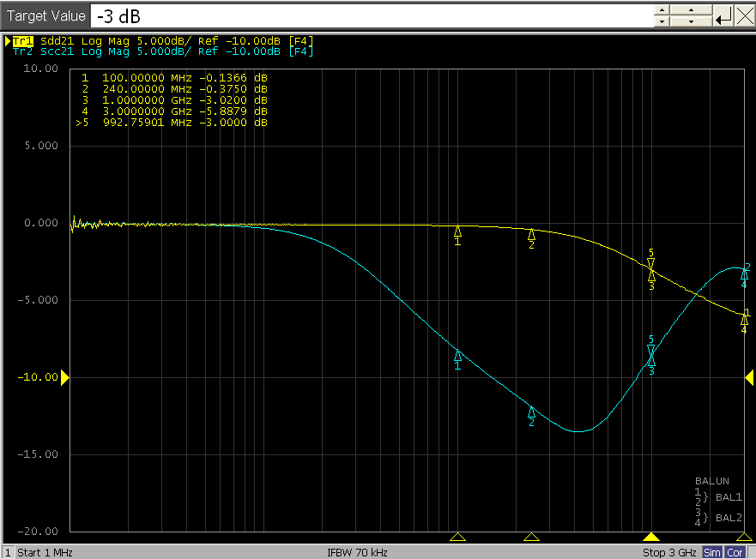
Task: Click the right yellow reference level triangle
Action: click(749, 376)
